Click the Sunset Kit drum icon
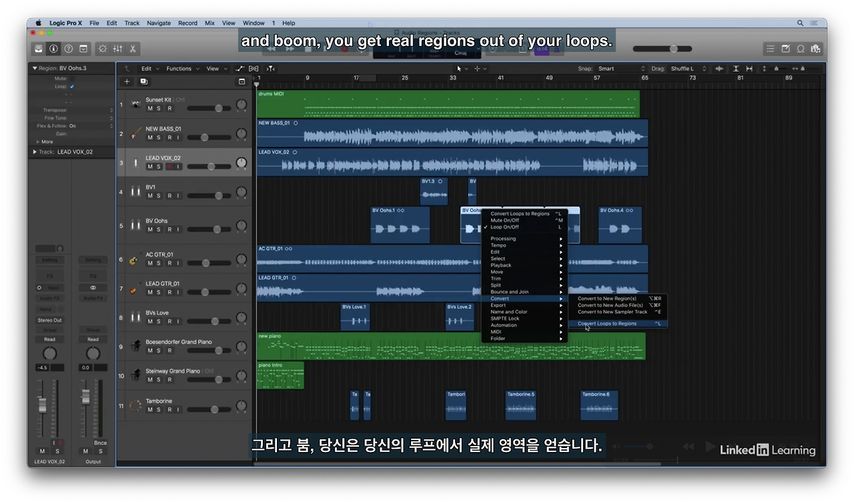The width and height of the screenshot is (854, 504). [x=135, y=105]
